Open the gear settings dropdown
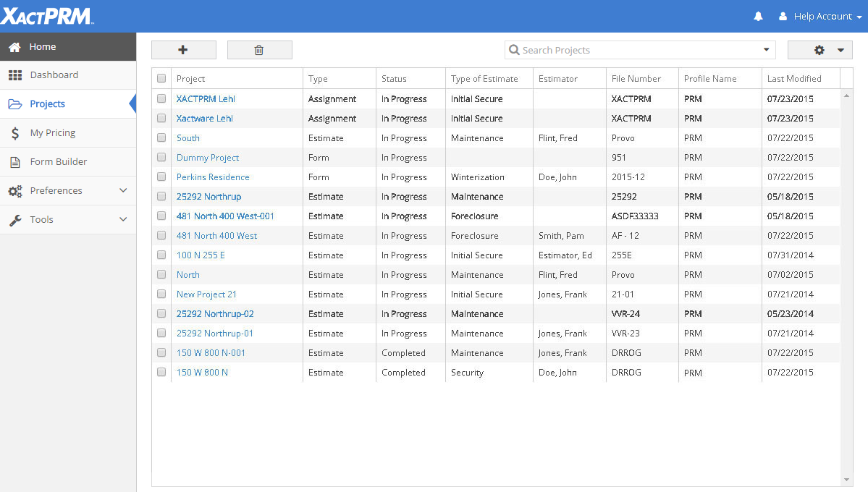 (819, 50)
